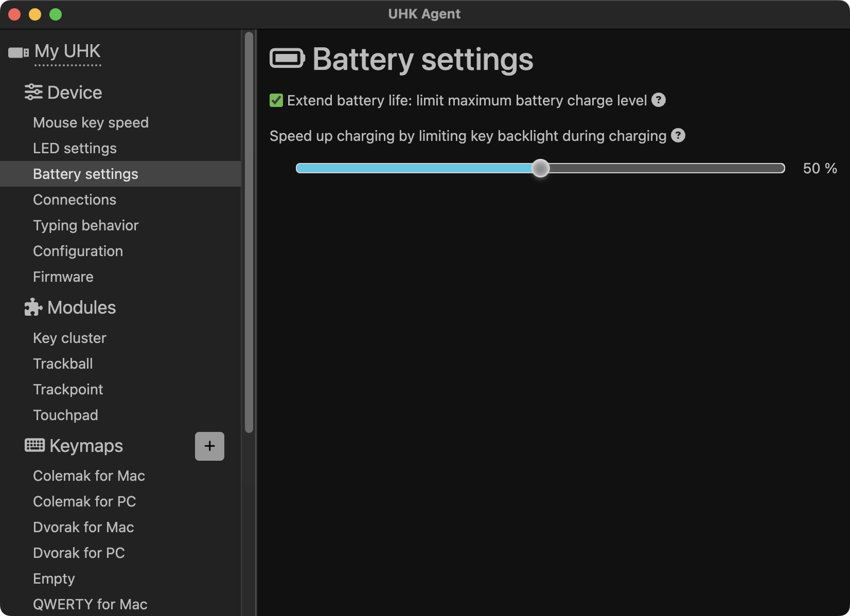
Task: Click the Keymaps keyboard icon
Action: coord(34,445)
